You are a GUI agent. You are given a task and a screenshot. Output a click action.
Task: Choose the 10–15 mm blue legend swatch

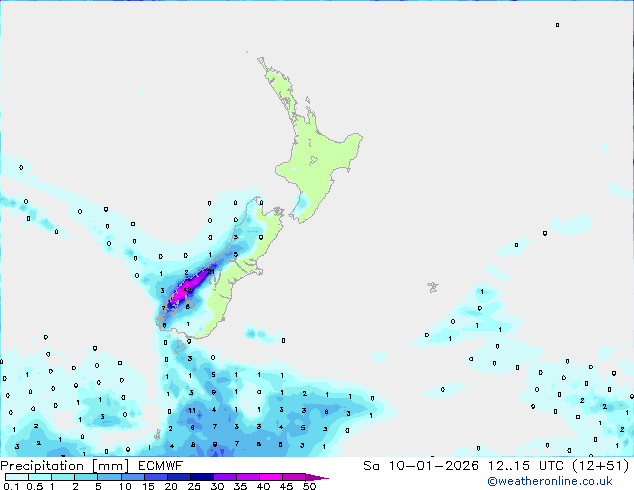point(133,477)
